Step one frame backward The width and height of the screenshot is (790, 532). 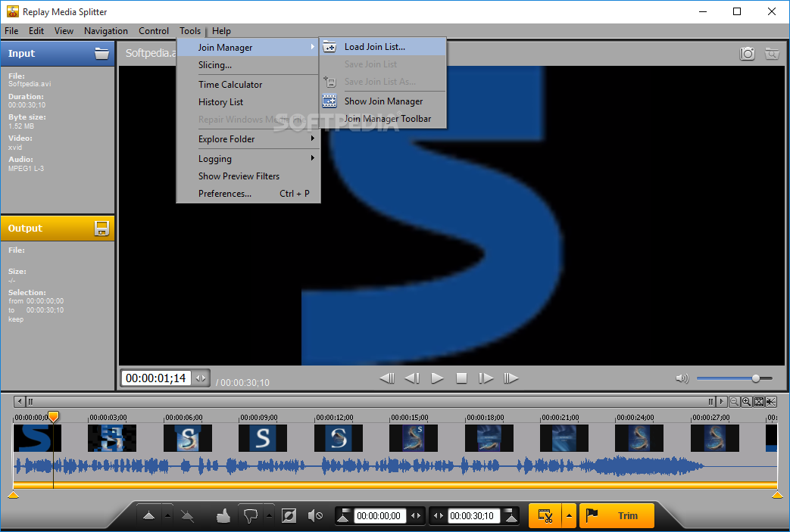[411, 378]
